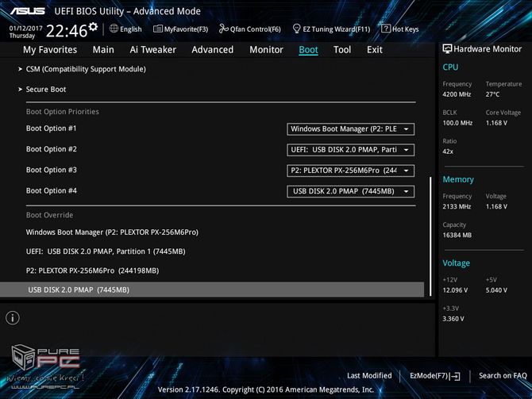Click the vertical scrollbar of boot list

[430, 236]
